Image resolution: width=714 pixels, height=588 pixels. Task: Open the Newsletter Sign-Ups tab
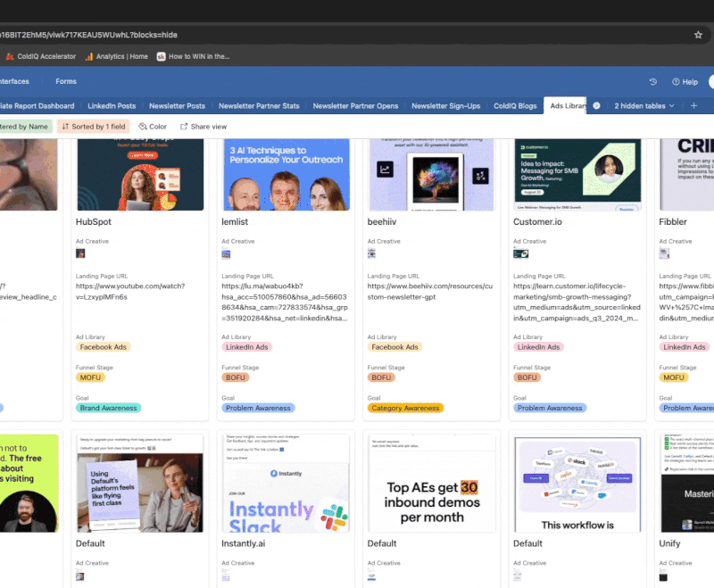[445, 105]
